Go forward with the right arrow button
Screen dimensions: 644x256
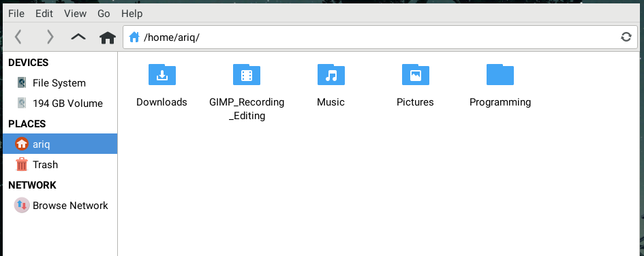tap(50, 37)
